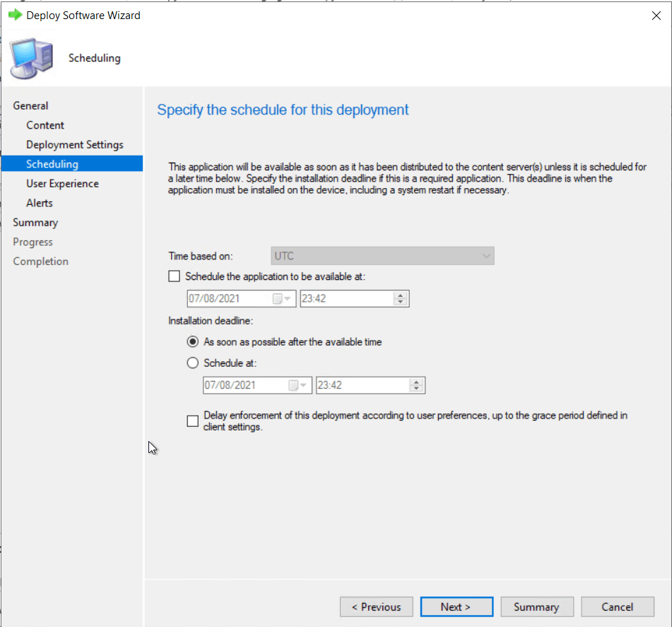This screenshot has width=672, height=627.
Task: Click the Next button
Action: 456,607
